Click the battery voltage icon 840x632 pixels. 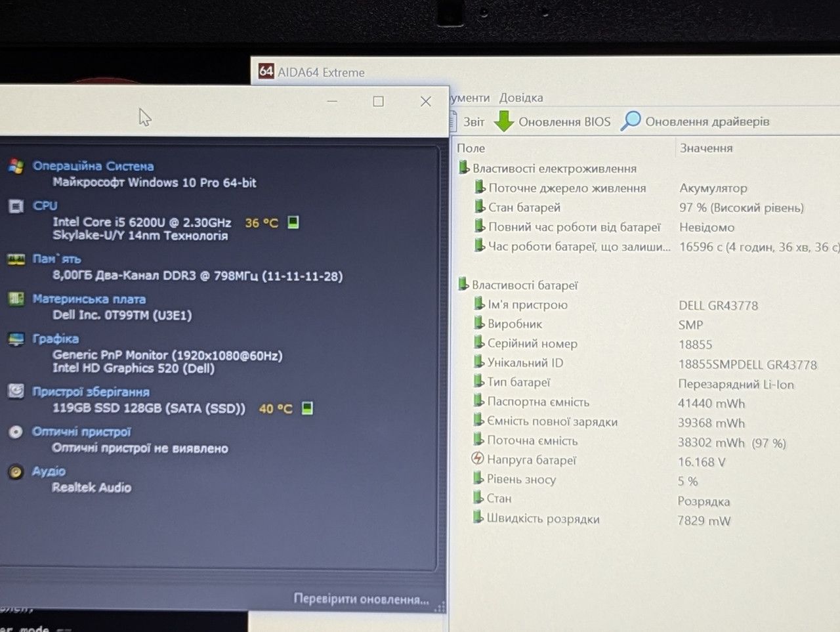tap(478, 459)
